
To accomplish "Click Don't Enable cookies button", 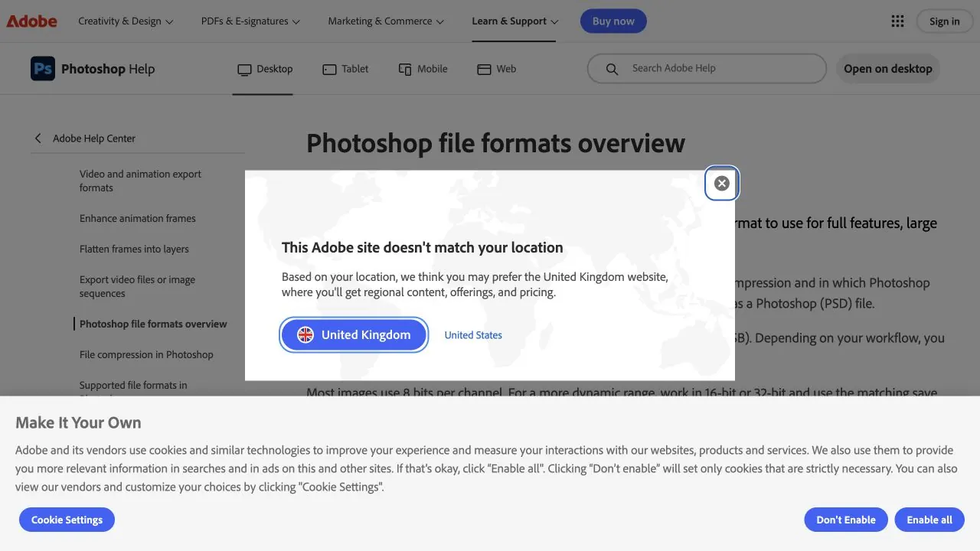I will pos(845,520).
